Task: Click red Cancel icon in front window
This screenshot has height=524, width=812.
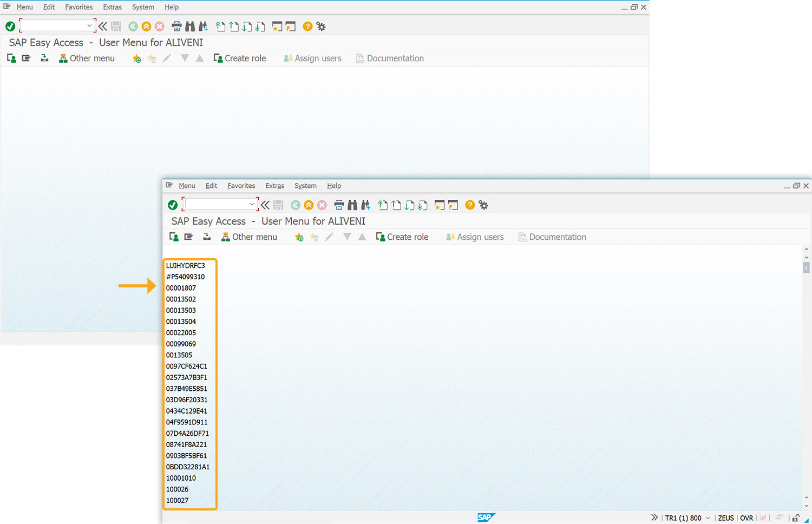Action: coord(322,205)
